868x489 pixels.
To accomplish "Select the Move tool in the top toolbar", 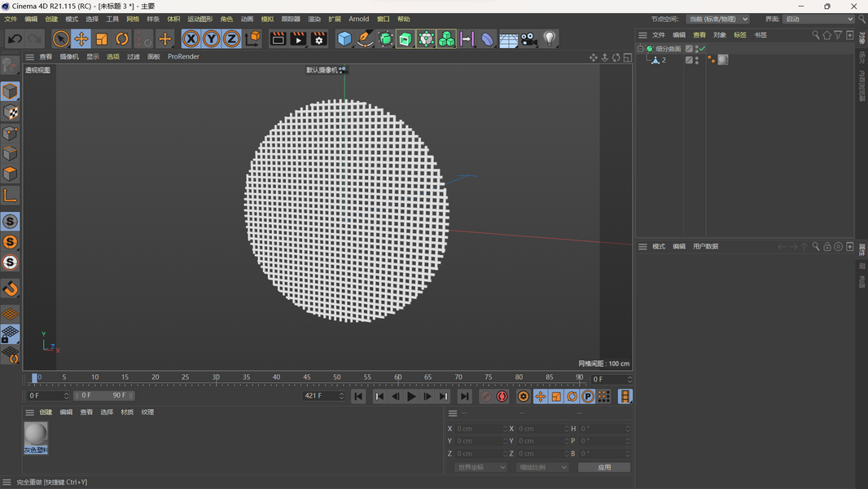I will (x=81, y=38).
